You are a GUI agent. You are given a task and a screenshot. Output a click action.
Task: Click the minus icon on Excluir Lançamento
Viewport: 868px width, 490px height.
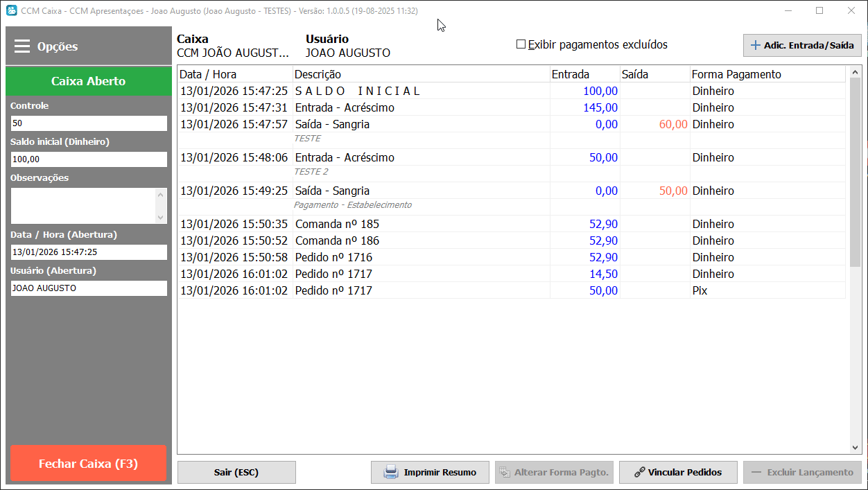click(756, 473)
